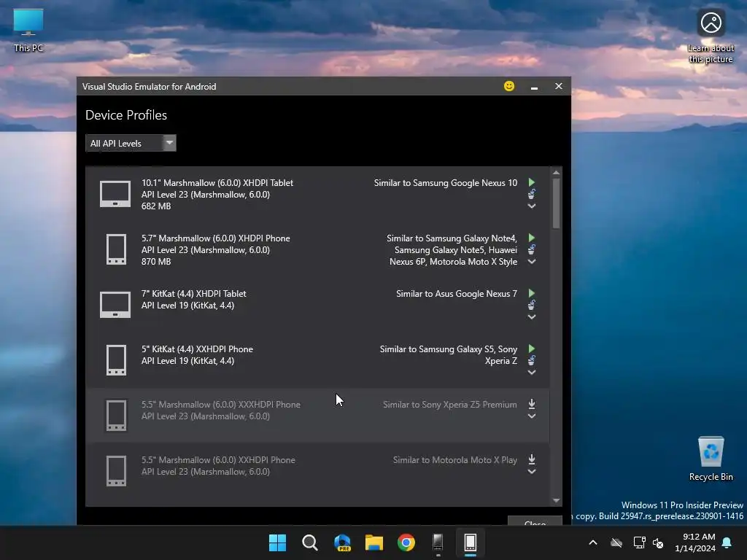
Task: Click "Similar to Sony Xperia Z5 Premium" text
Action: coord(449,404)
